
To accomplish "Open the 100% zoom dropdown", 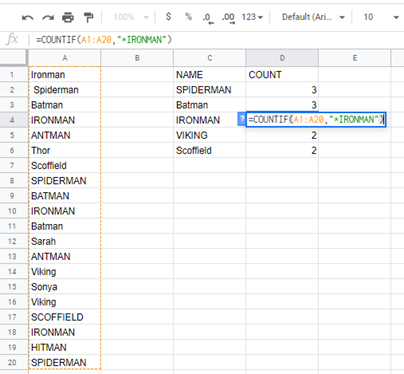I will point(131,17).
